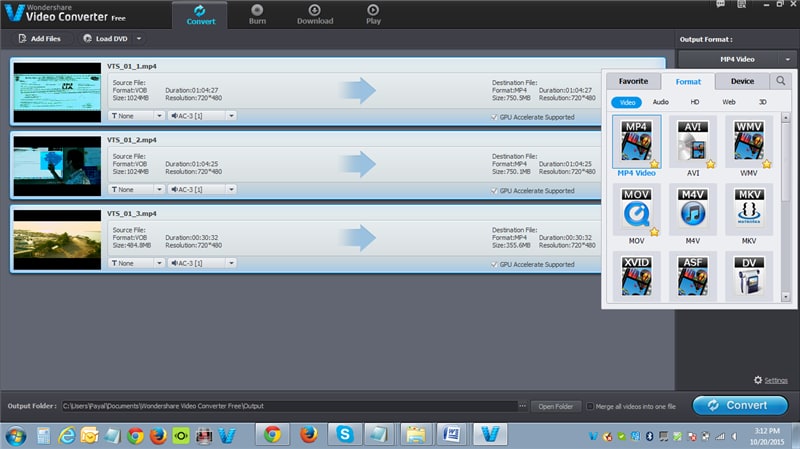The height and width of the screenshot is (449, 800).
Task: Expand the Load DVD dropdown arrow
Action: [139, 39]
